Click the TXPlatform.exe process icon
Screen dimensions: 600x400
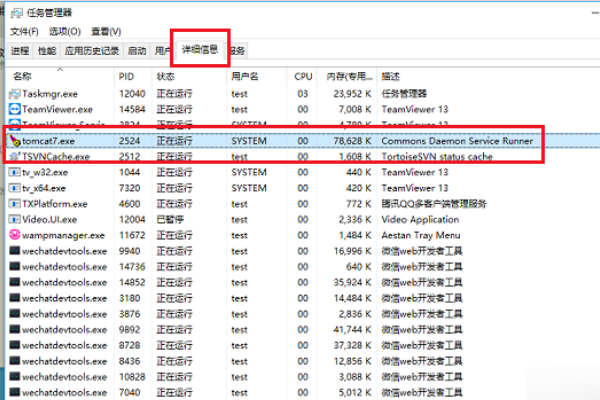point(15,204)
